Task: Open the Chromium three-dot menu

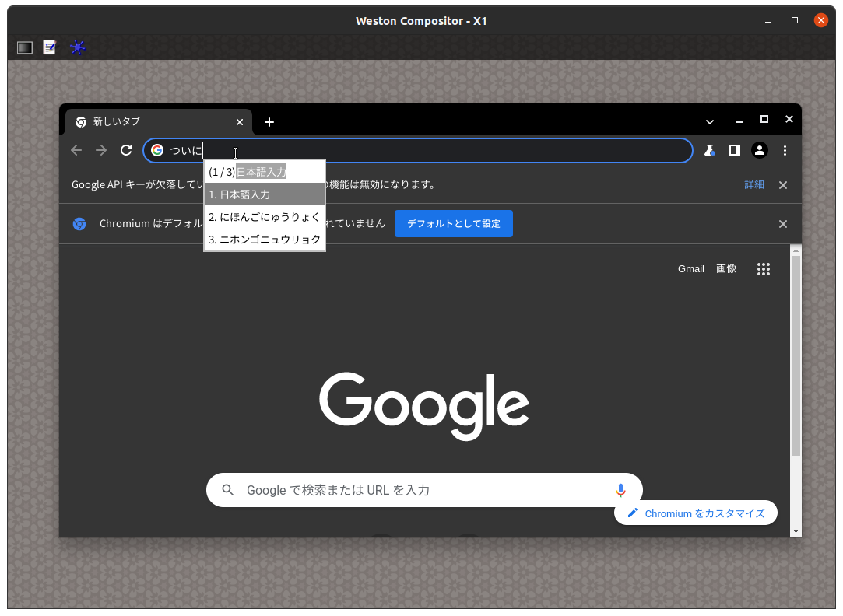Action: 785,150
